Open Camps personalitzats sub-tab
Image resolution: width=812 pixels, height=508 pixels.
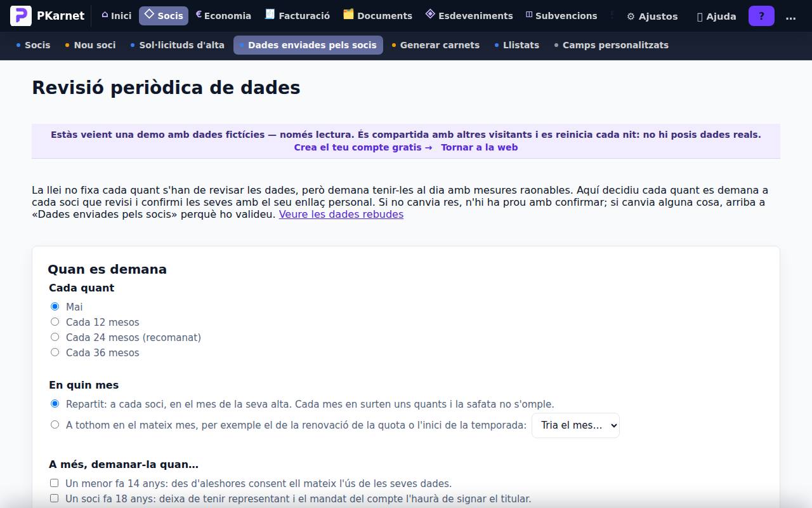coord(611,45)
